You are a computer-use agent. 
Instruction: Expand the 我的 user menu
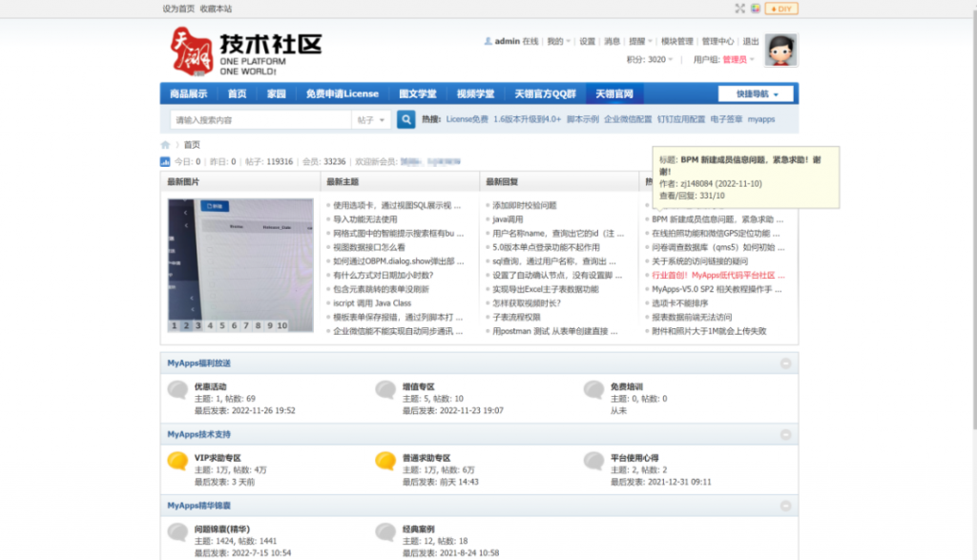(x=559, y=41)
